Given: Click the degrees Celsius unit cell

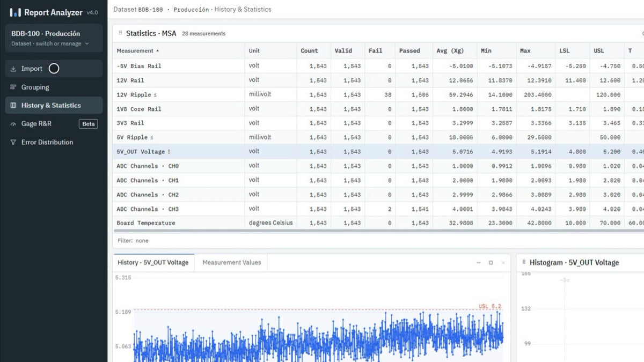Looking at the screenshot, I should pyautogui.click(x=270, y=223).
